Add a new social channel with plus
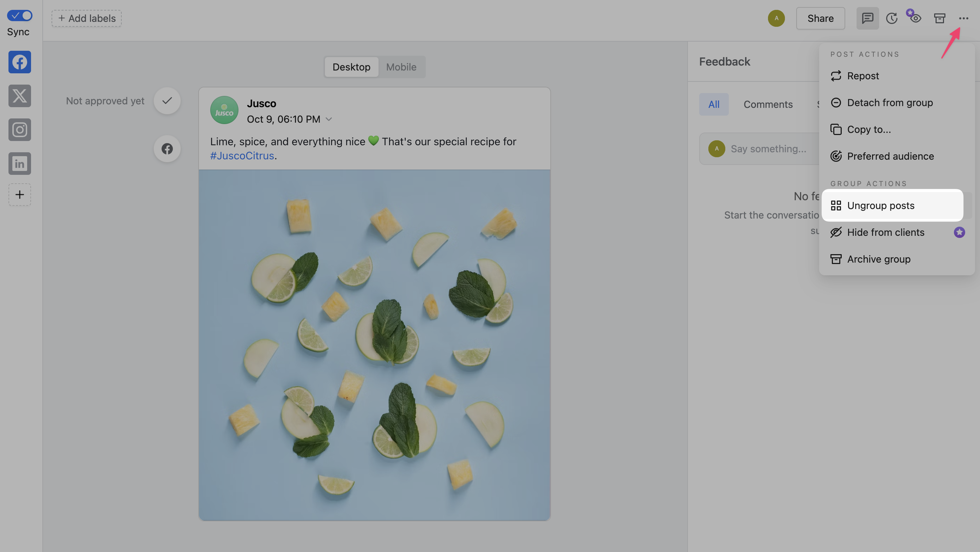The height and width of the screenshot is (552, 980). coord(19,195)
